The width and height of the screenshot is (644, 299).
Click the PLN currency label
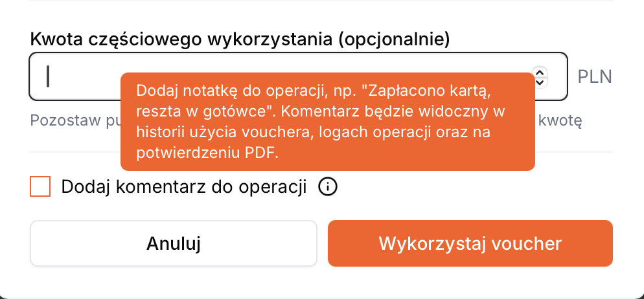click(595, 77)
